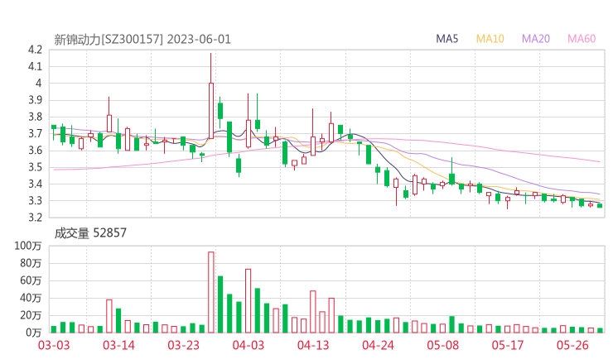Click the MA60 legend label
Viewport: 613px width, 364px height.
(582, 39)
